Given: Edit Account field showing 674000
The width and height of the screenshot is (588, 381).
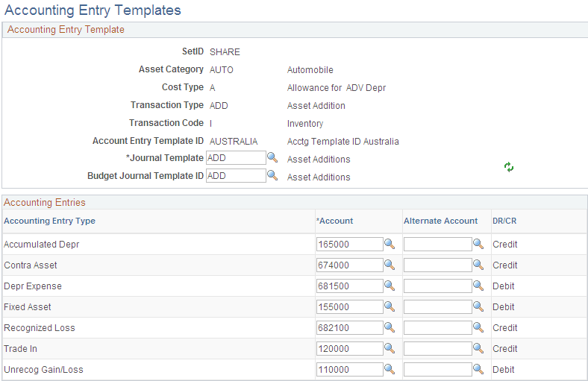Looking at the screenshot, I should coord(349,265).
